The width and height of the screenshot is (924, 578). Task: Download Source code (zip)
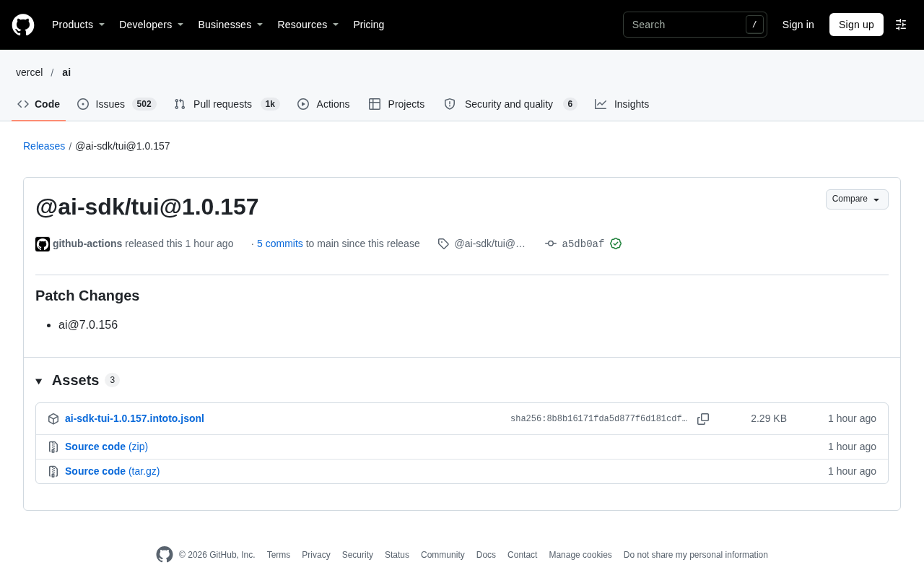point(106,447)
